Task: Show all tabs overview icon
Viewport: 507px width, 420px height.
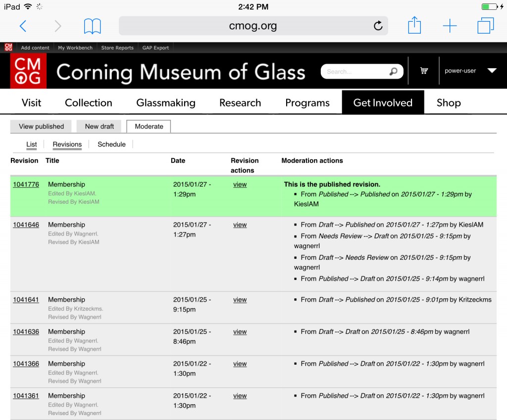Action: pyautogui.click(x=486, y=26)
